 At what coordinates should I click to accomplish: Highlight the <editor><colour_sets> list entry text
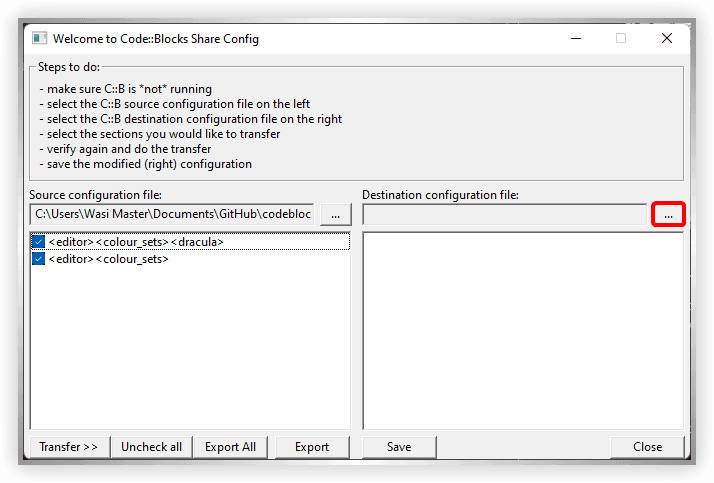[x=108, y=259]
